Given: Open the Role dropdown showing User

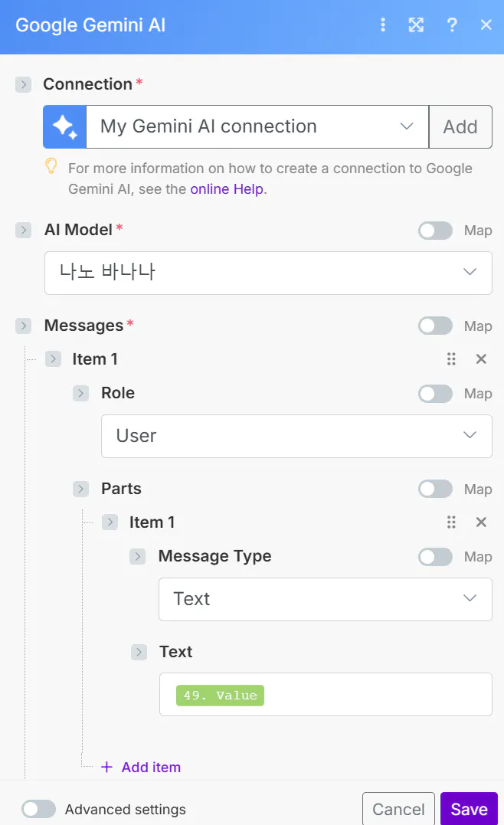Looking at the screenshot, I should click(296, 437).
